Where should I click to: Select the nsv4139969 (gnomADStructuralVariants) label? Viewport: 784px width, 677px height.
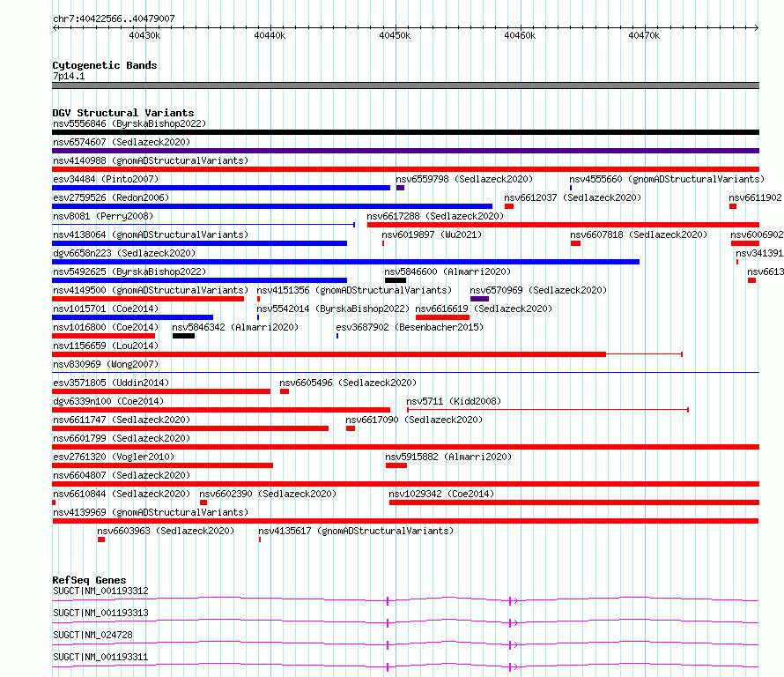click(x=151, y=512)
